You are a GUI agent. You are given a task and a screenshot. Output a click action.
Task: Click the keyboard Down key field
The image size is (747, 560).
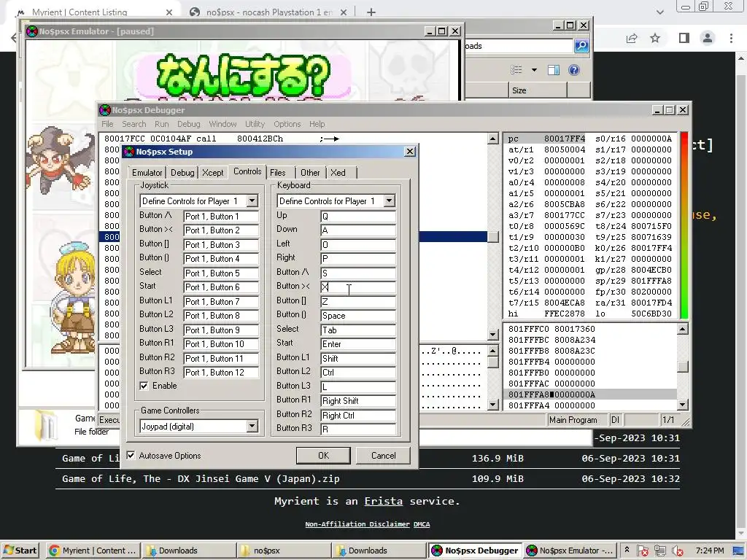click(x=358, y=230)
